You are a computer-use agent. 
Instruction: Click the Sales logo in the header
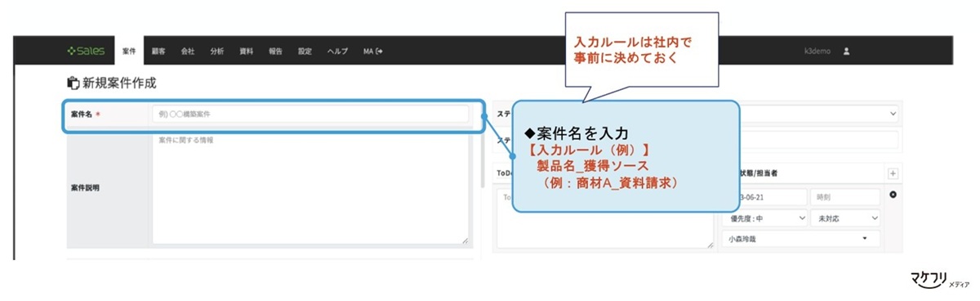click(85, 51)
